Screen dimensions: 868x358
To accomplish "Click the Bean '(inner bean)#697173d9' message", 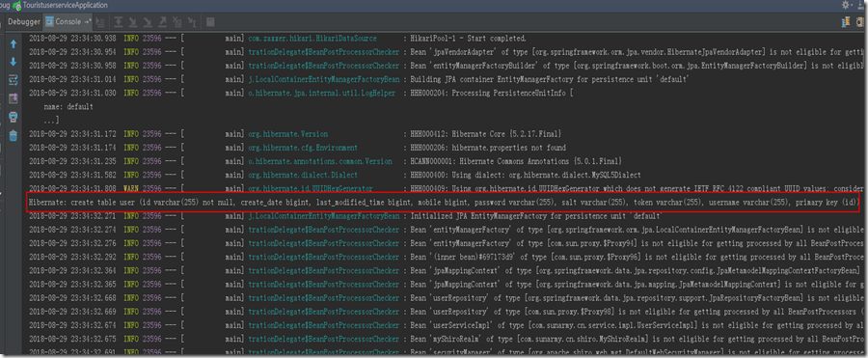I will click(636, 257).
